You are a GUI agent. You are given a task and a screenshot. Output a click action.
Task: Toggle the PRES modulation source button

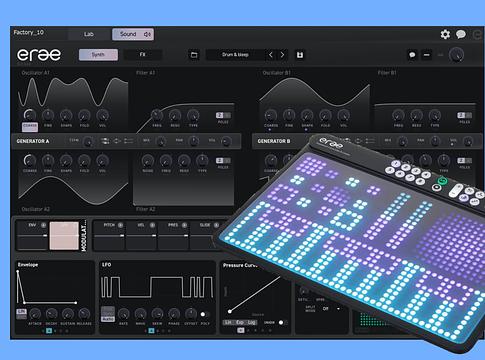(x=185, y=225)
